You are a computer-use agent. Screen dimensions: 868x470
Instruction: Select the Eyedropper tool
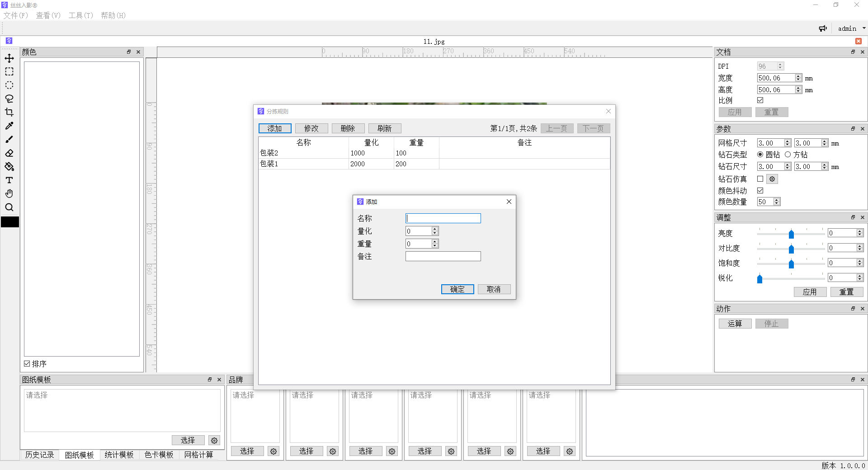(x=9, y=126)
